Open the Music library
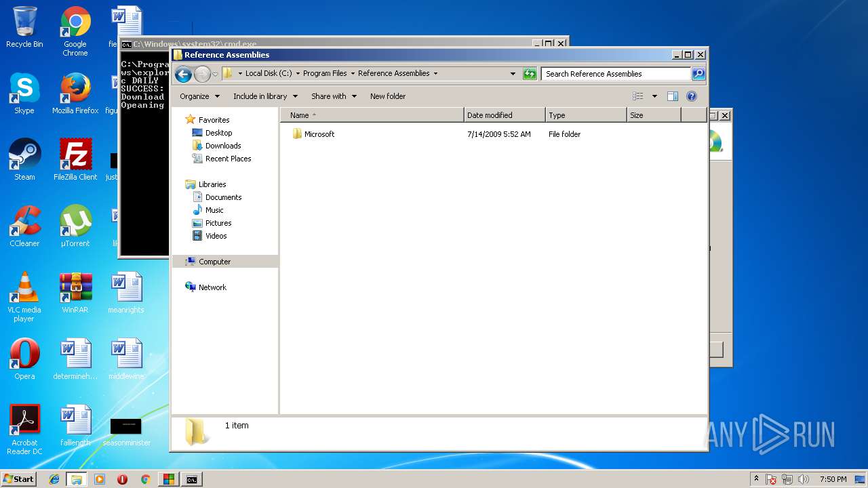868x488 pixels. (x=214, y=210)
